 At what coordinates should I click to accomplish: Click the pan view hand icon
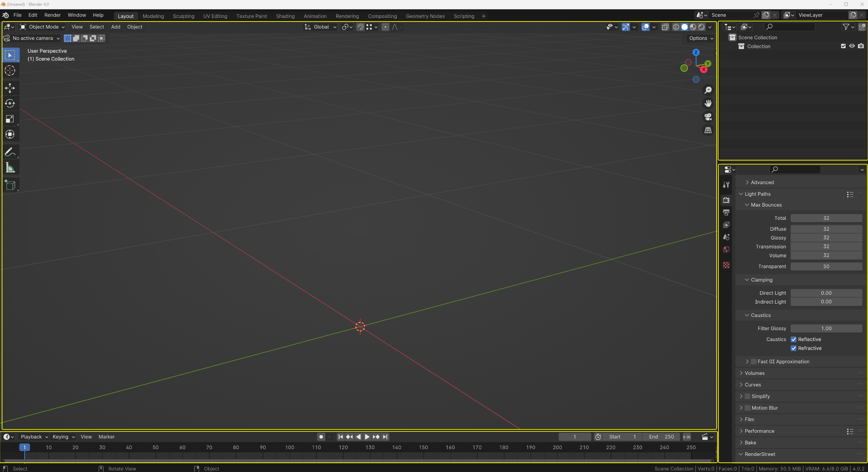coord(708,103)
